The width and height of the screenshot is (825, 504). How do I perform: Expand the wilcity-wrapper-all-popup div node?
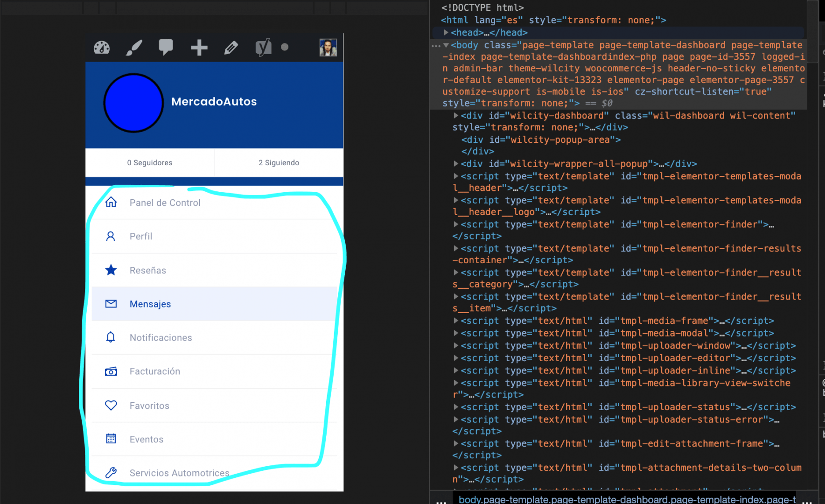[456, 164]
